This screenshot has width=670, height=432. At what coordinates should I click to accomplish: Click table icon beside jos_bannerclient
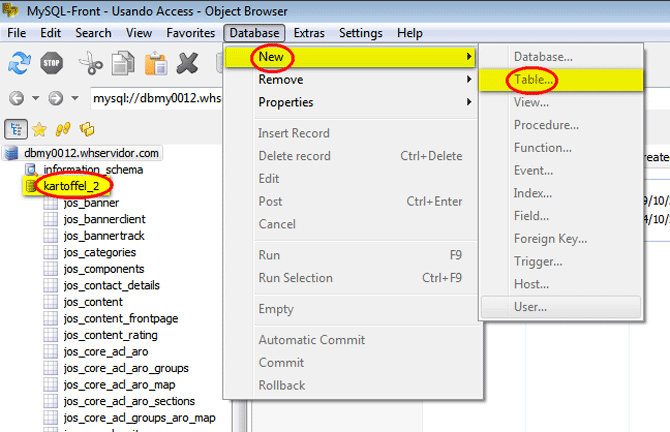[50, 219]
